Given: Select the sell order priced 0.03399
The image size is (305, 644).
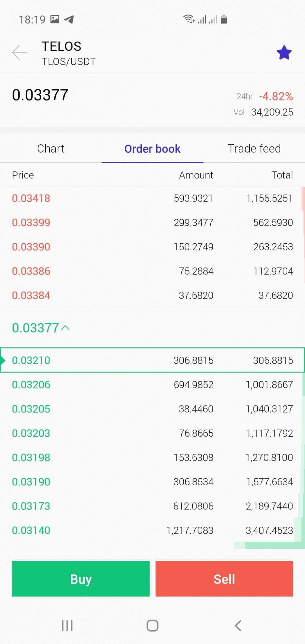Looking at the screenshot, I should tap(152, 223).
